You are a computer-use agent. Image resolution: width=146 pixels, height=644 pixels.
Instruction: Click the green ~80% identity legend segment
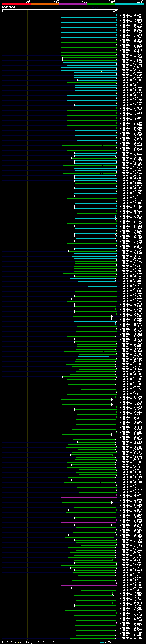[101, 4]
